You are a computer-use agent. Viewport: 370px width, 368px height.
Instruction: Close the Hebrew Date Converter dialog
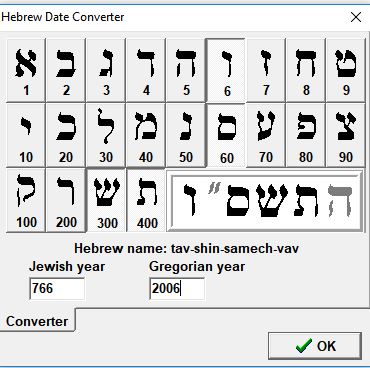coord(356,17)
